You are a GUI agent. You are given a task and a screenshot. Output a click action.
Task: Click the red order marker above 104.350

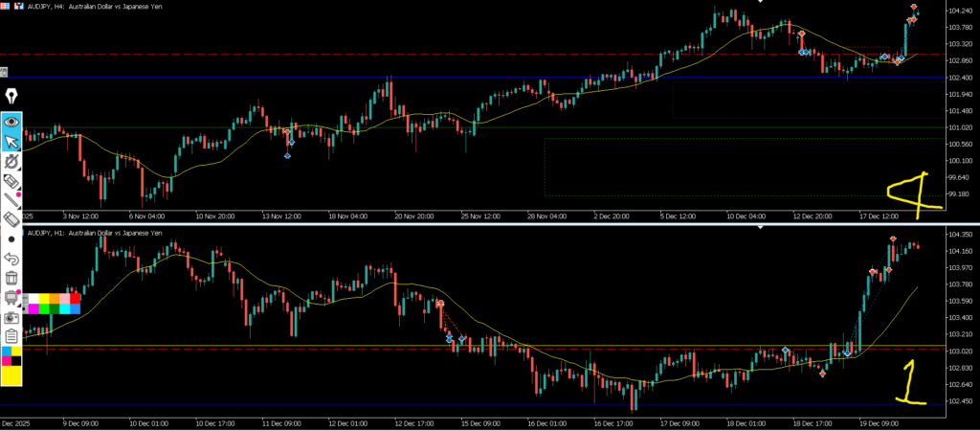pyautogui.click(x=893, y=238)
